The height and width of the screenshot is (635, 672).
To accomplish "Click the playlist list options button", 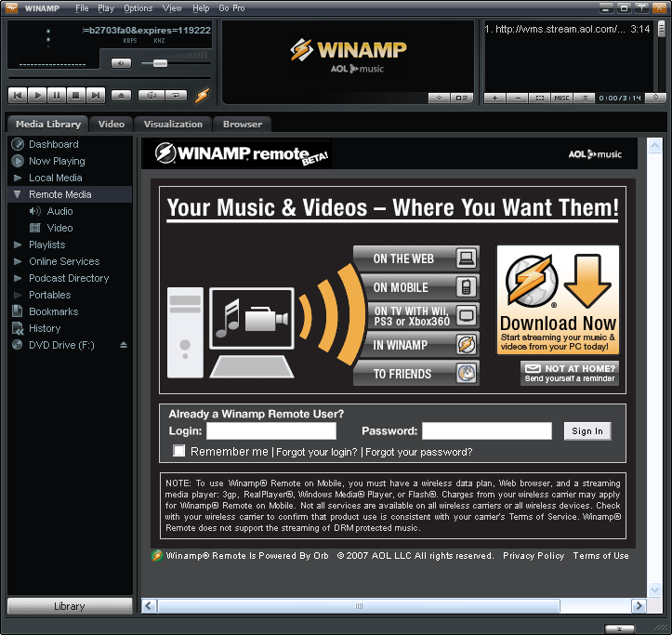I will point(584,99).
